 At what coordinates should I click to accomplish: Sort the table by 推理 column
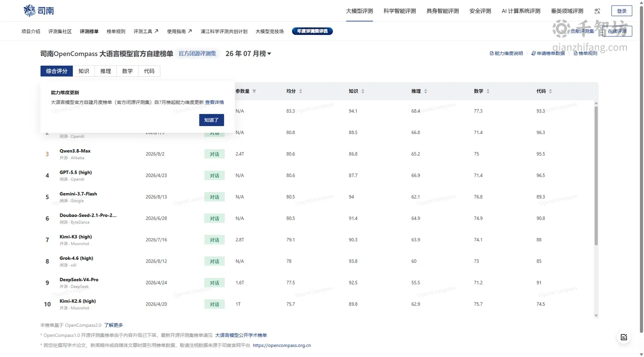(x=426, y=91)
